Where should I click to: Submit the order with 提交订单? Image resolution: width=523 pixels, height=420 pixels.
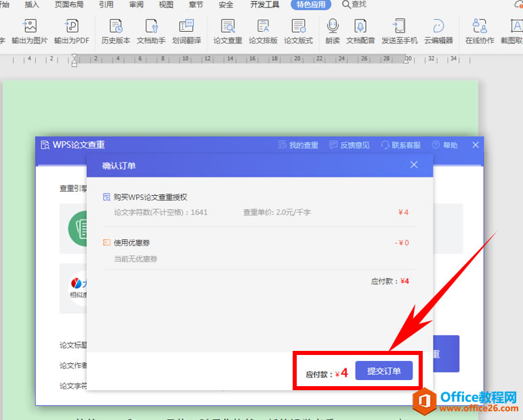click(383, 371)
